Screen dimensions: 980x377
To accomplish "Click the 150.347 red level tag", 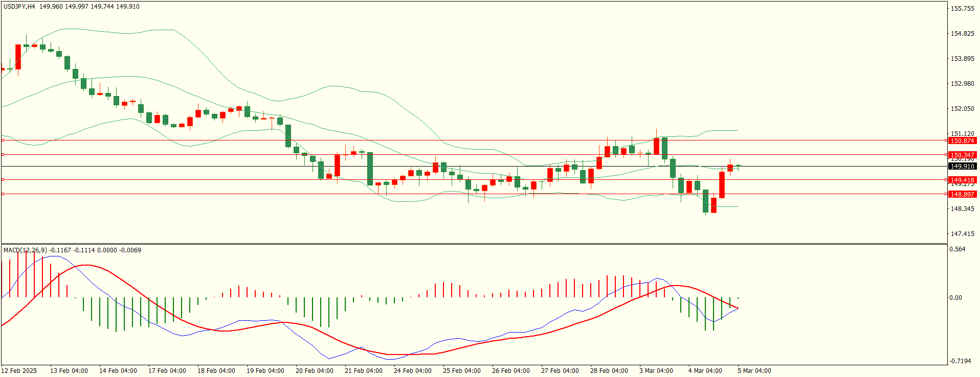I will tap(962, 155).
